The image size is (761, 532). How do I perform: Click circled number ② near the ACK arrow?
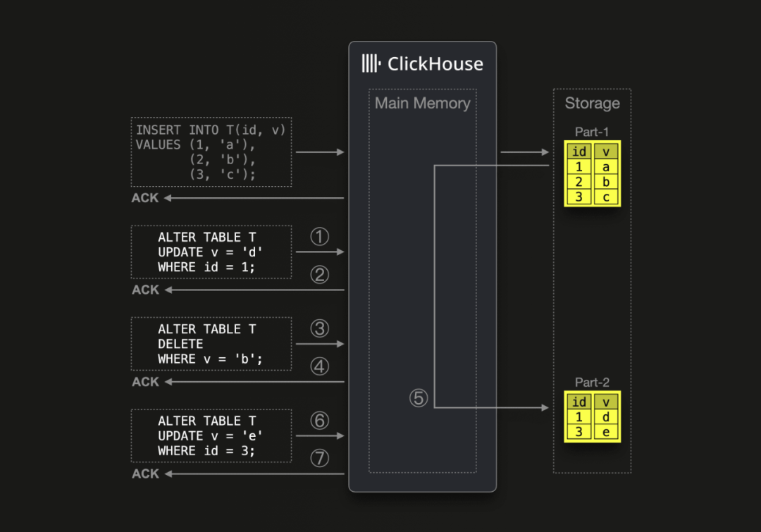(320, 274)
